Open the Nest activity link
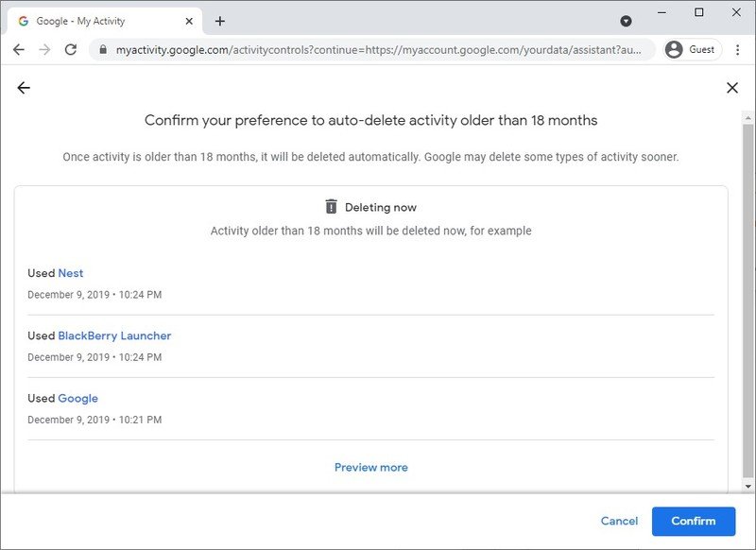The width and height of the screenshot is (756, 550). click(x=70, y=273)
